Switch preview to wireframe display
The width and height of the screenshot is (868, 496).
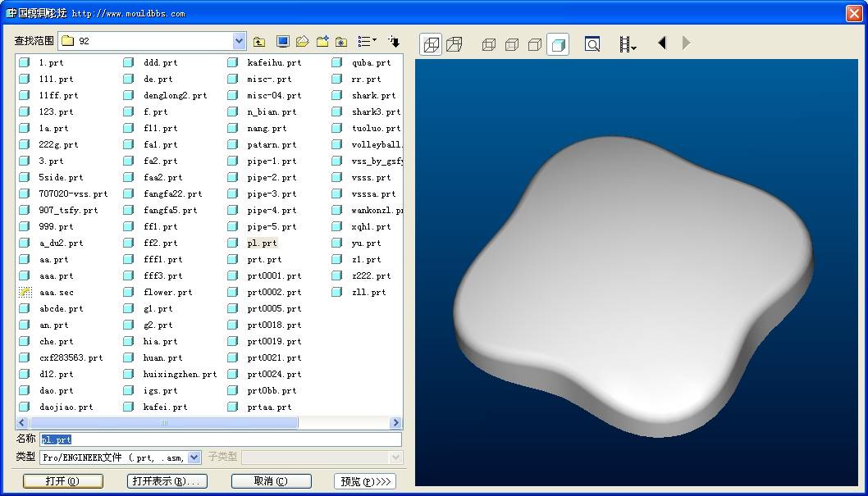tap(489, 44)
